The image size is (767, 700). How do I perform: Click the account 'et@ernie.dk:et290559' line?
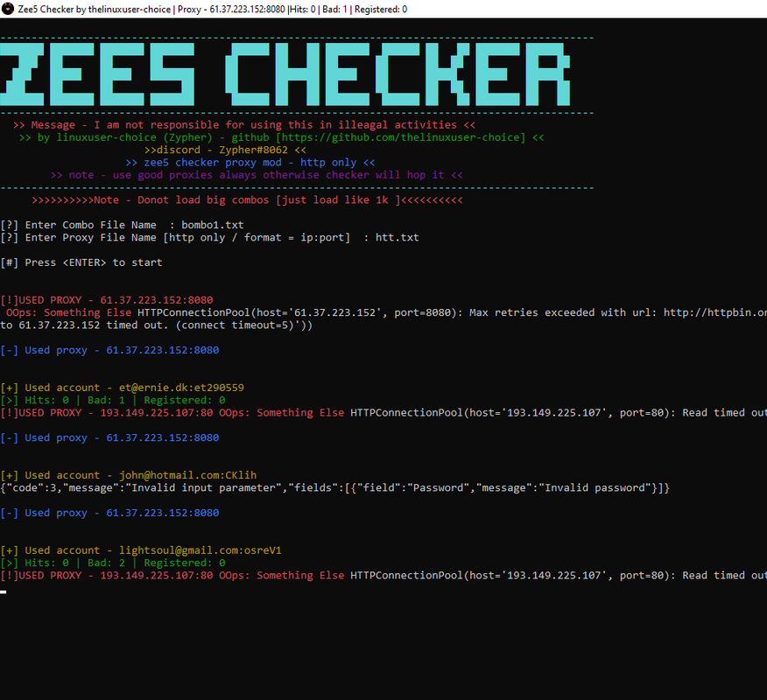point(123,388)
